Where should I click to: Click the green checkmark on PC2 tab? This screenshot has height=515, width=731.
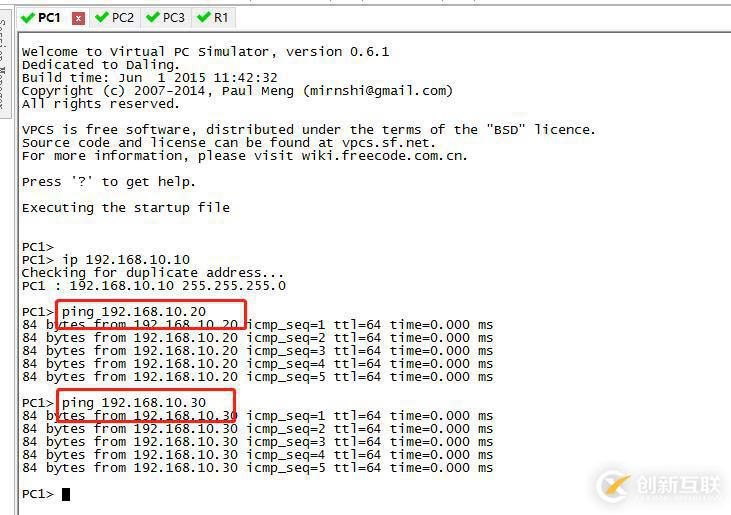tap(101, 18)
